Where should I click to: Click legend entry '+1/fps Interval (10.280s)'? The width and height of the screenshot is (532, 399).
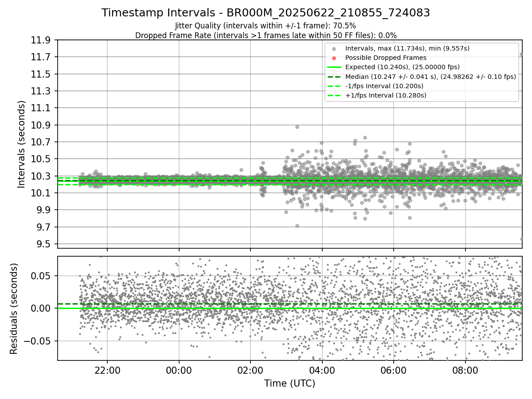386,95
